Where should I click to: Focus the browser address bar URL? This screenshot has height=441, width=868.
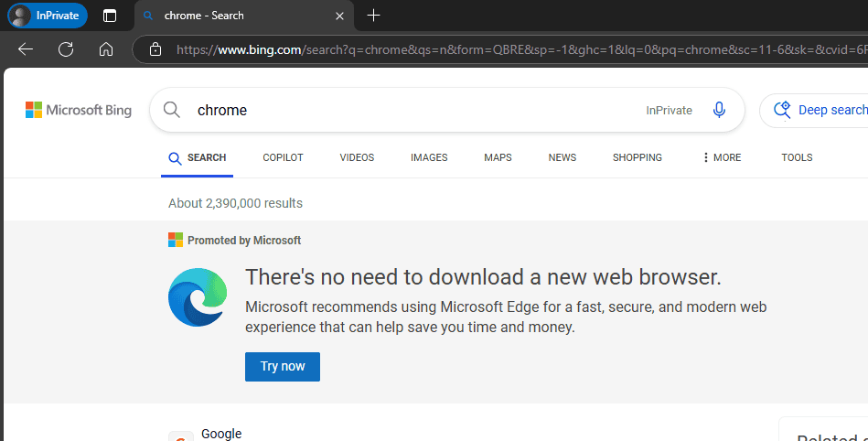[x=521, y=49]
